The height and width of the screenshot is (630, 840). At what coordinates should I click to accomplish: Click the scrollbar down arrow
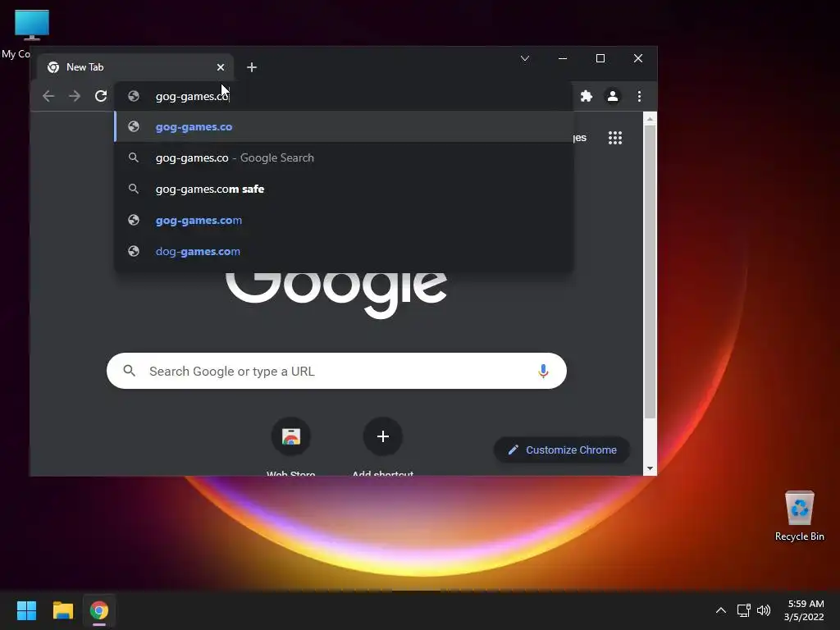click(650, 468)
